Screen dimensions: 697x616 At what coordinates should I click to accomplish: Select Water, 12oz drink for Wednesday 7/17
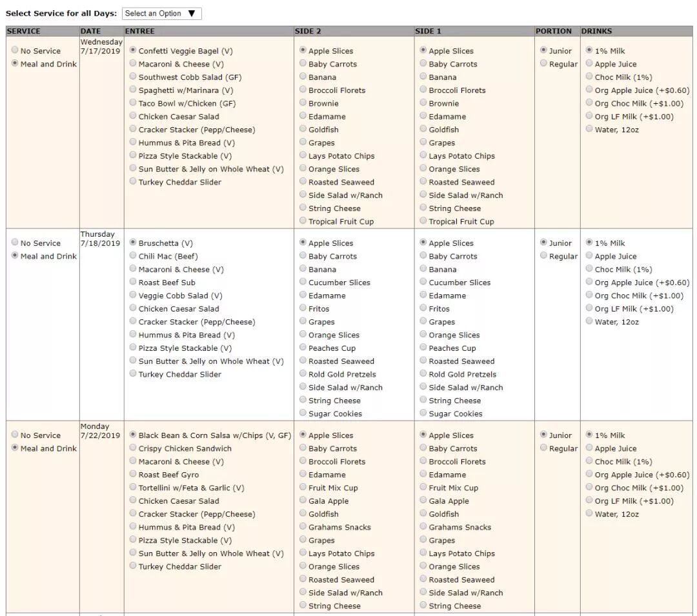[x=589, y=128]
